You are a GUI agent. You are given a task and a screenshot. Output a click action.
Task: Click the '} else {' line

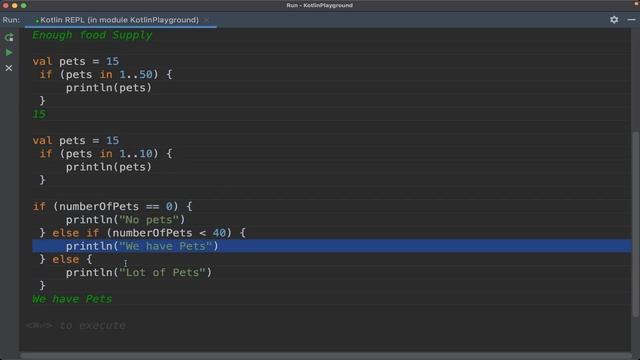[x=66, y=259]
